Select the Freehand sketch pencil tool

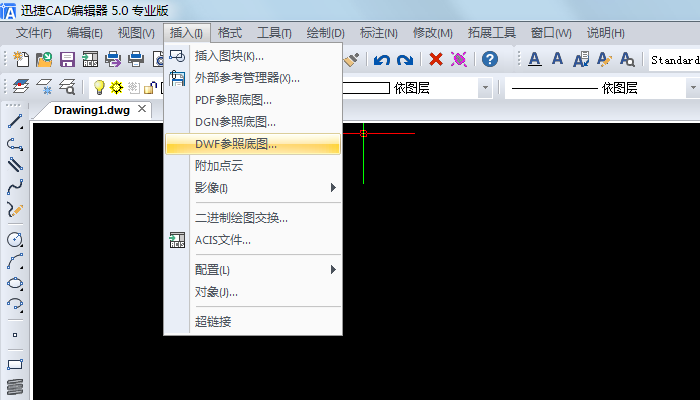(15, 209)
